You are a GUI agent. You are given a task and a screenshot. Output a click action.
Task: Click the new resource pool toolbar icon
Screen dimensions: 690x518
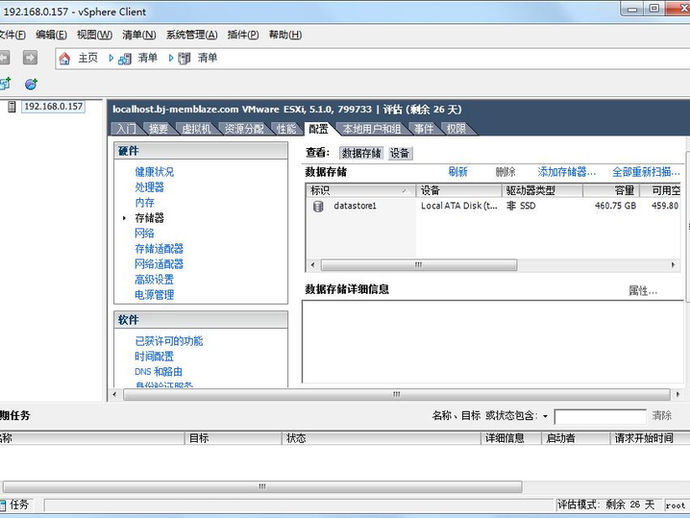point(31,84)
